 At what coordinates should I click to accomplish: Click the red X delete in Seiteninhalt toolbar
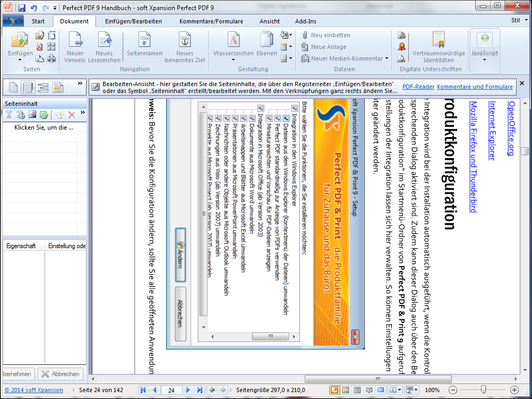coord(72,115)
